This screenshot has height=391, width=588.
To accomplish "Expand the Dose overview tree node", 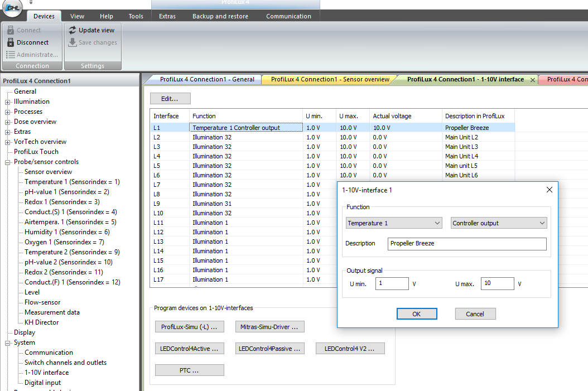I will 7,122.
